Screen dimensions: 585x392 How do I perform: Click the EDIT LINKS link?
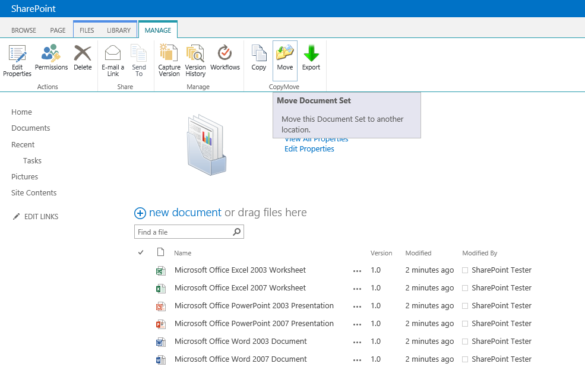tap(41, 216)
